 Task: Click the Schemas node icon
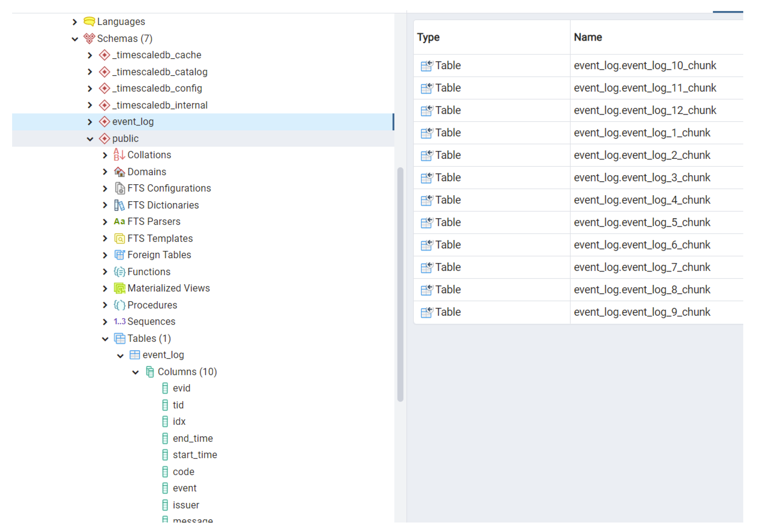[89, 38]
